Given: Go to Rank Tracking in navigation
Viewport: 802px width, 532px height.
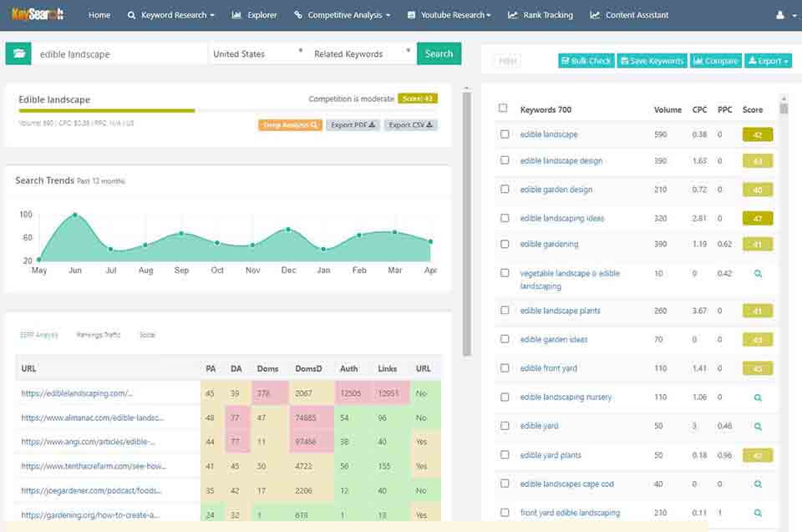Looking at the screenshot, I should click(x=541, y=15).
